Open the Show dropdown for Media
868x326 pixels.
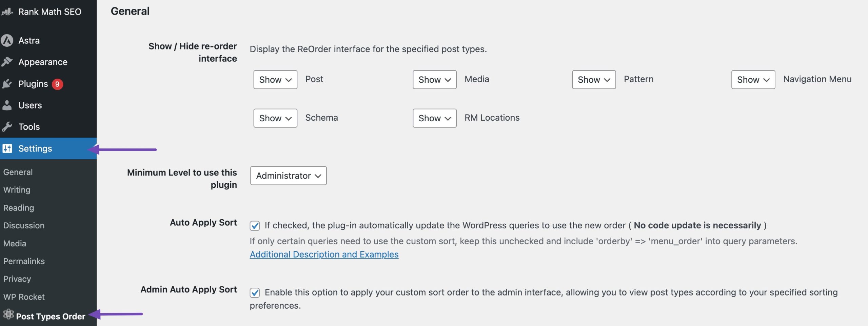(x=435, y=80)
